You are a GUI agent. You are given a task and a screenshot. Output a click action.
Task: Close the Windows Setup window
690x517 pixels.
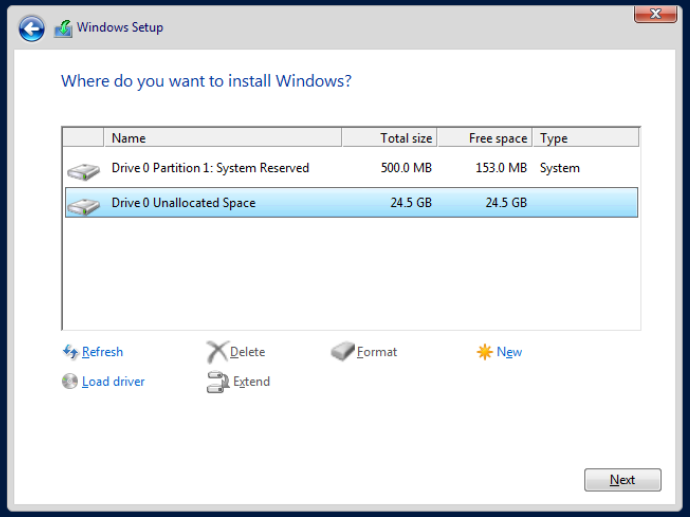tap(655, 13)
